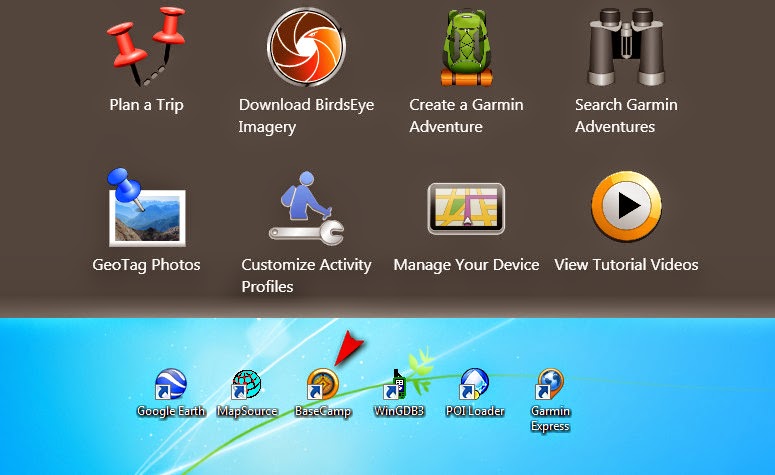775x475 pixels.
Task: Click the "View Tutorial Videos" label
Action: [626, 265]
